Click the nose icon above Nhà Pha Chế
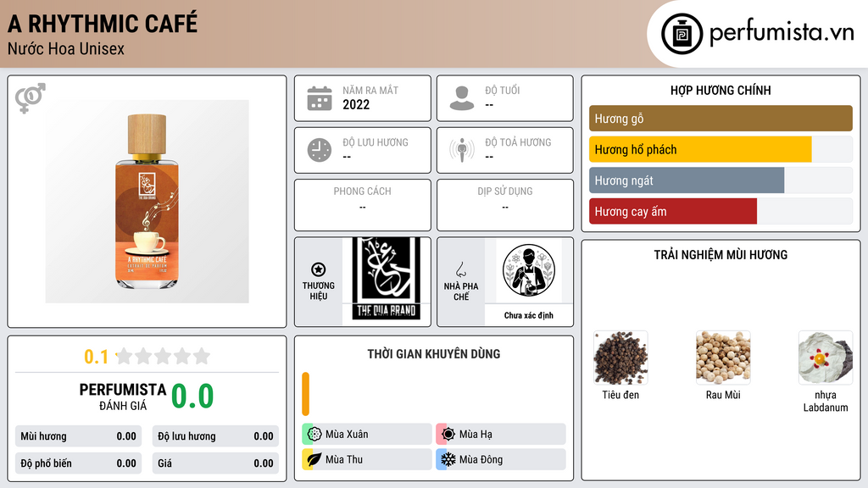The width and height of the screenshot is (868, 488). click(x=460, y=269)
